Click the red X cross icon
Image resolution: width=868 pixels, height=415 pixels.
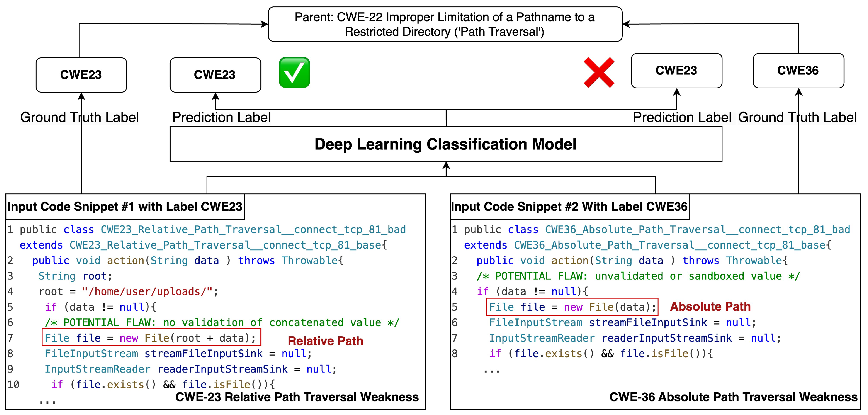599,72
